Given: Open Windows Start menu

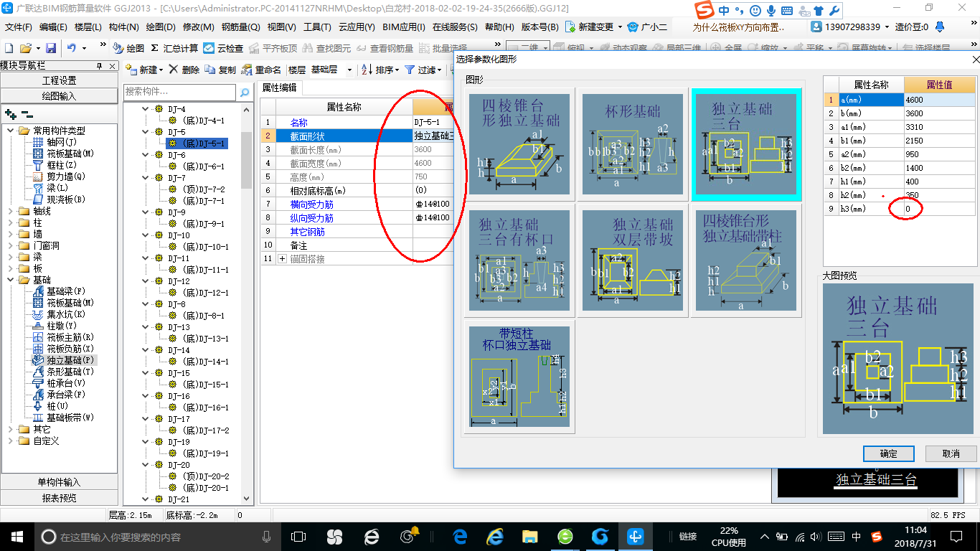Looking at the screenshot, I should (x=16, y=536).
